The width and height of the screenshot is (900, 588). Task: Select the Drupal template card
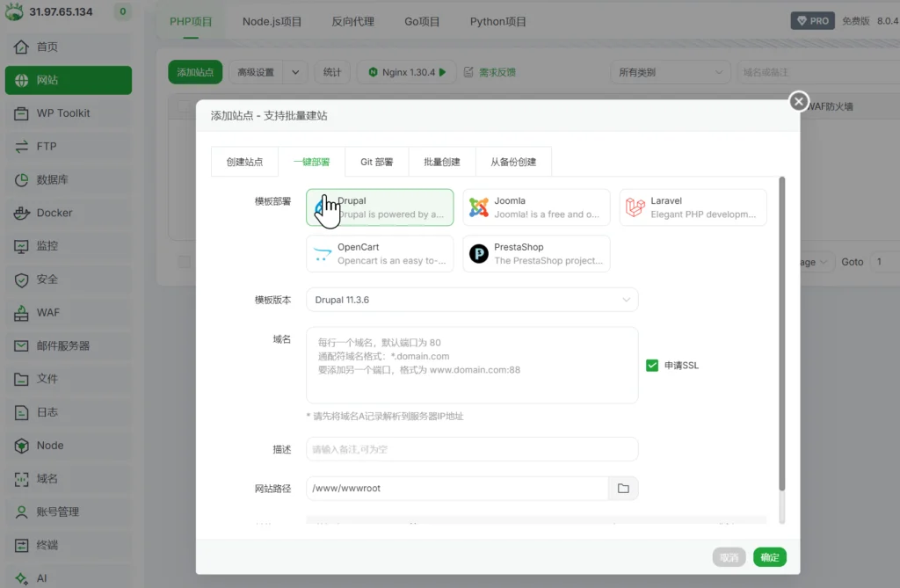point(380,207)
